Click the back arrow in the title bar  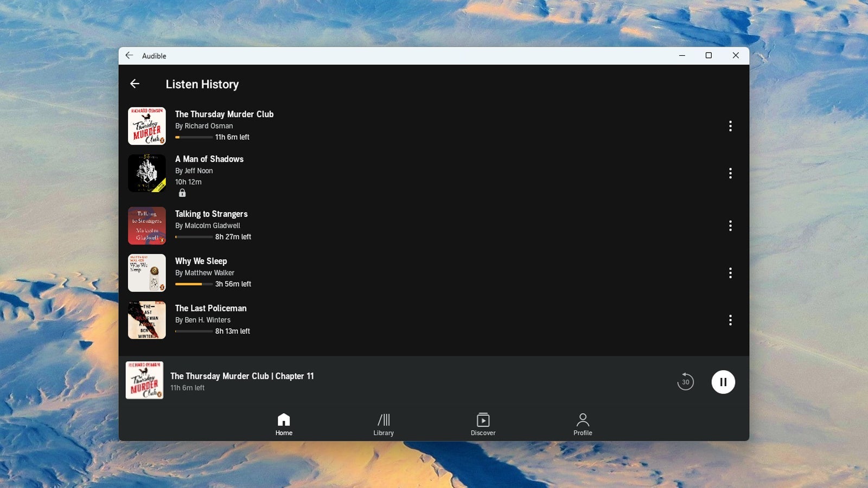(x=129, y=55)
